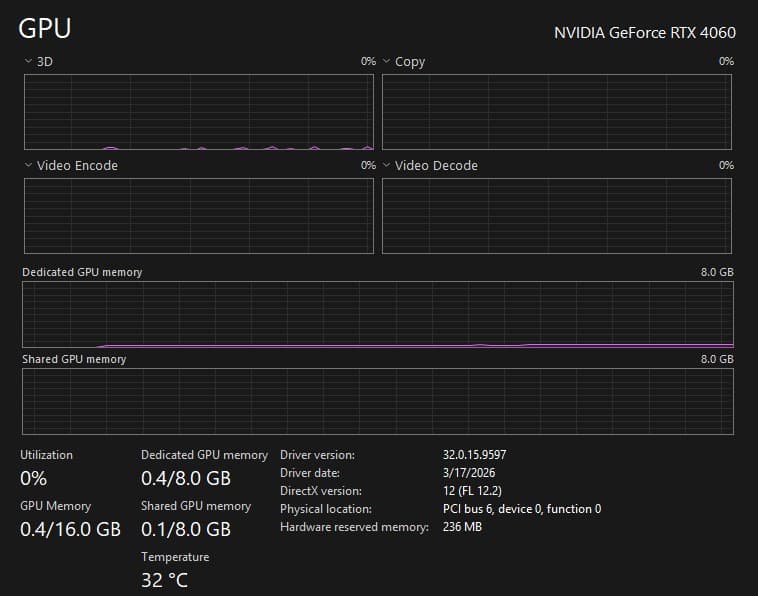The height and width of the screenshot is (596, 758).
Task: Click the Video Decode 0% reading
Action: [726, 165]
